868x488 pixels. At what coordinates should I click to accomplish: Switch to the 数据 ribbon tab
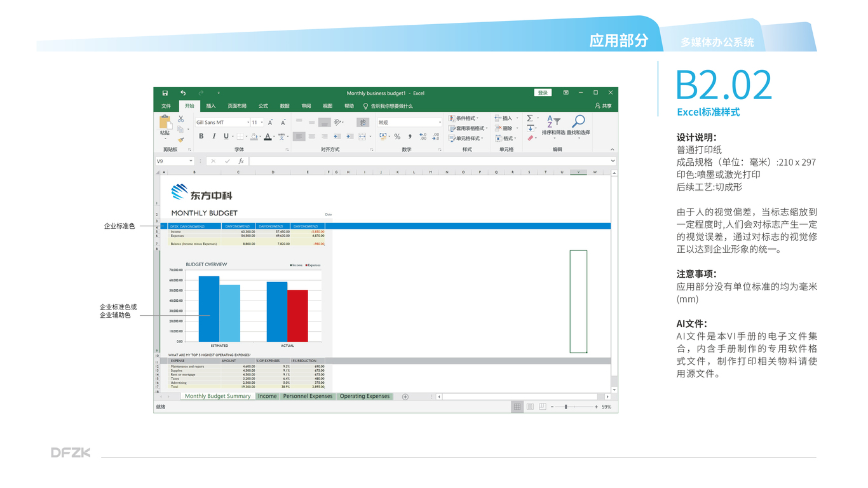(285, 106)
